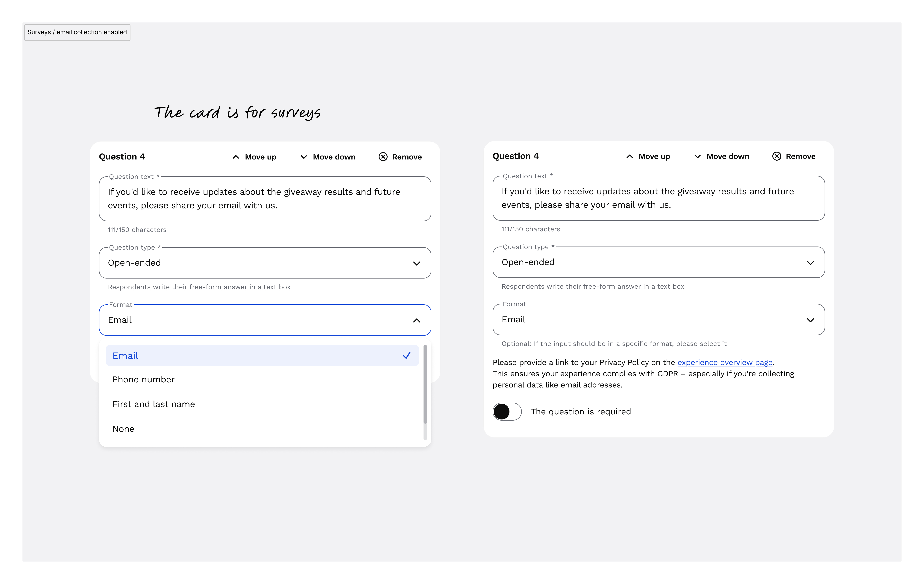
Task: Click the Move up chevron icon on right card
Action: coord(630,156)
